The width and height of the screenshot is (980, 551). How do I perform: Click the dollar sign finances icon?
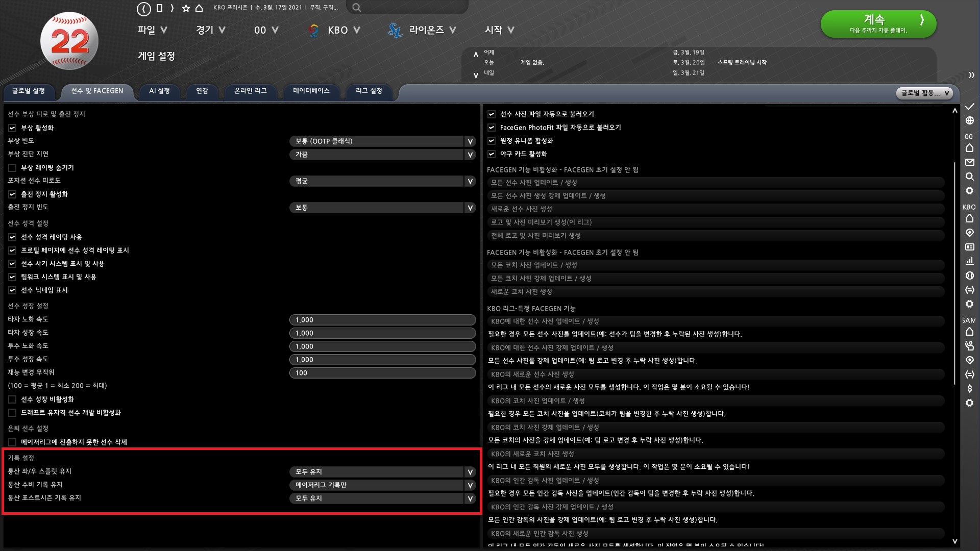tap(969, 389)
